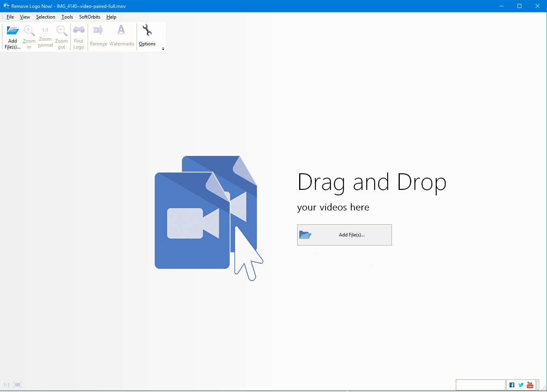The height and width of the screenshot is (392, 547).
Task: Expand the toolbar overflow arrow
Action: 163,49
